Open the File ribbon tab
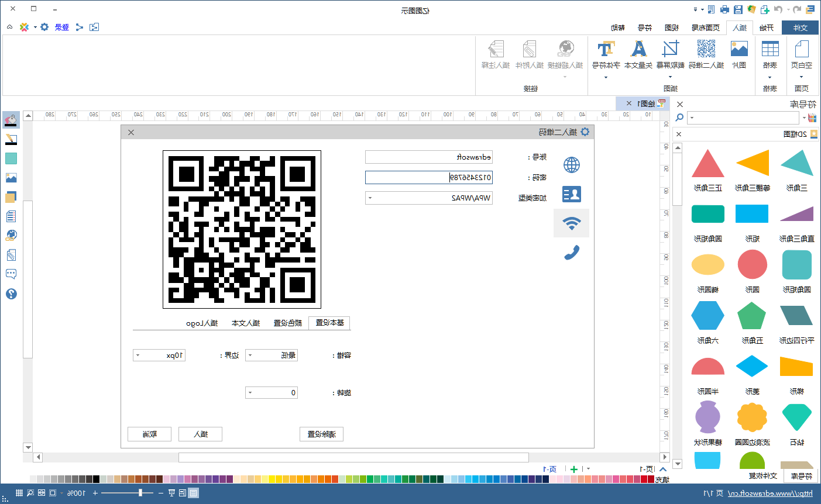 pyautogui.click(x=800, y=27)
